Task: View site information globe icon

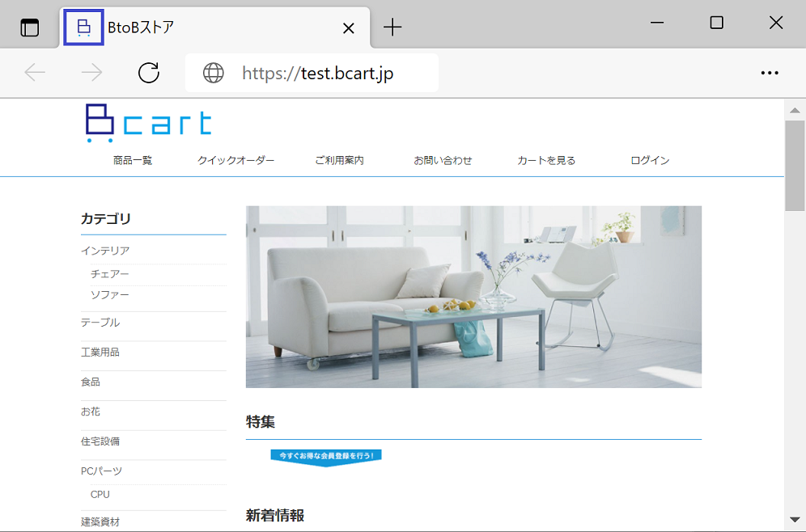Action: click(214, 73)
